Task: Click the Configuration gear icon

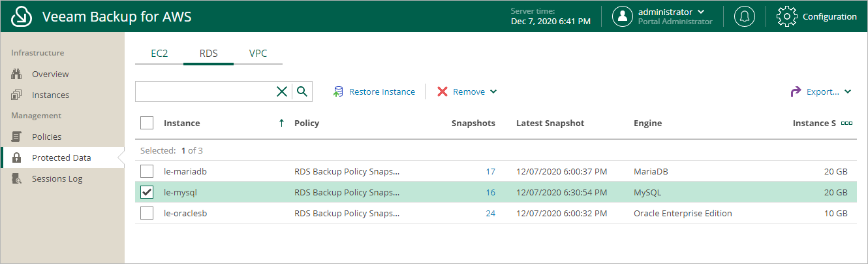Action: pyautogui.click(x=786, y=16)
